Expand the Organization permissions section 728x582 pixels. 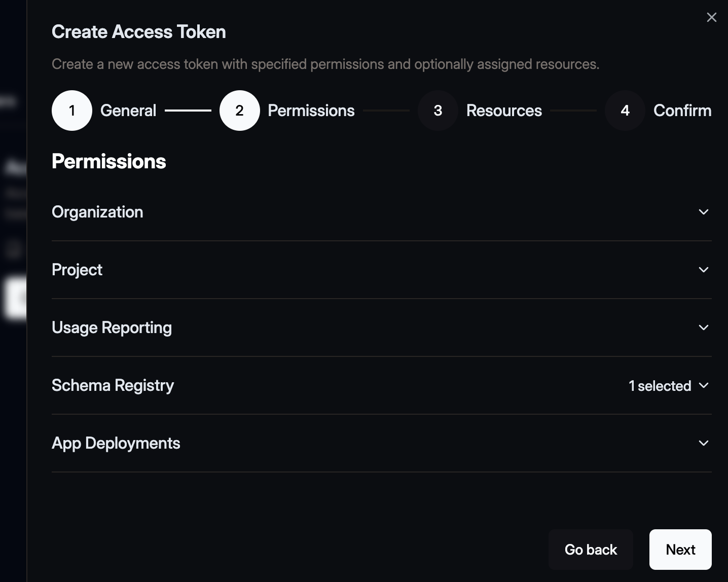coord(703,212)
